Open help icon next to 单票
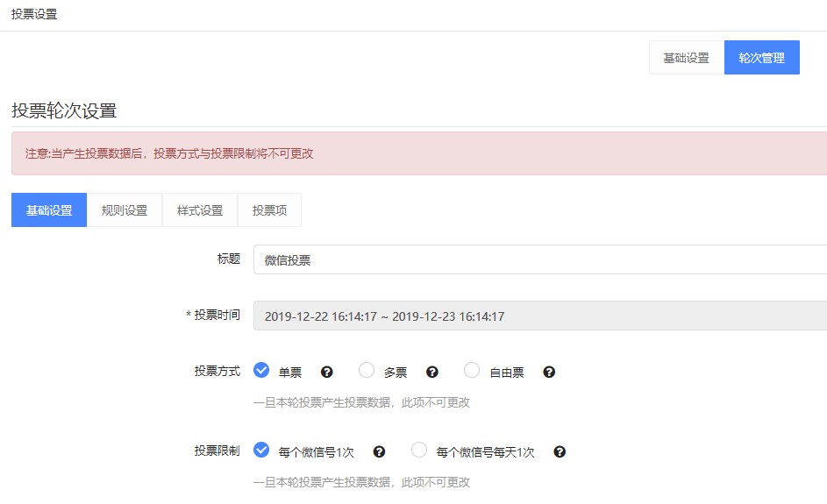The width and height of the screenshot is (827, 504). coord(327,373)
